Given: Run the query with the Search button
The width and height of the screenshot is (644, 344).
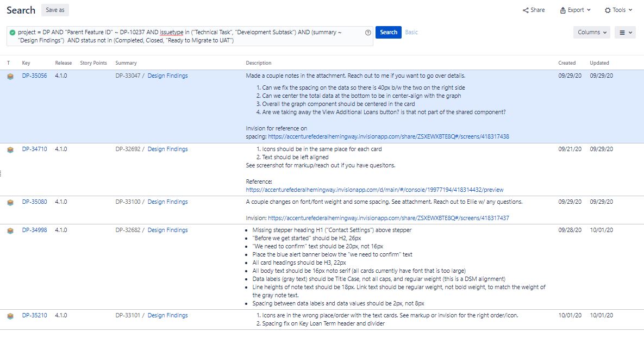Looking at the screenshot, I should (388, 32).
